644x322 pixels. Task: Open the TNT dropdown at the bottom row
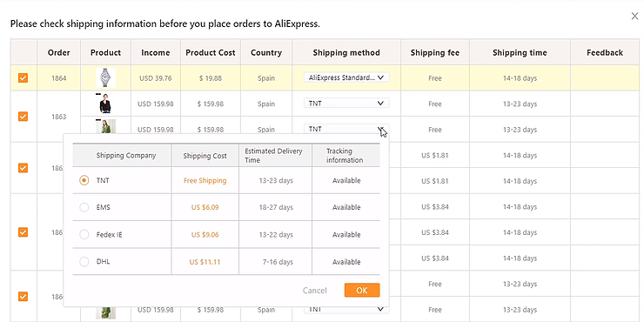point(346,309)
